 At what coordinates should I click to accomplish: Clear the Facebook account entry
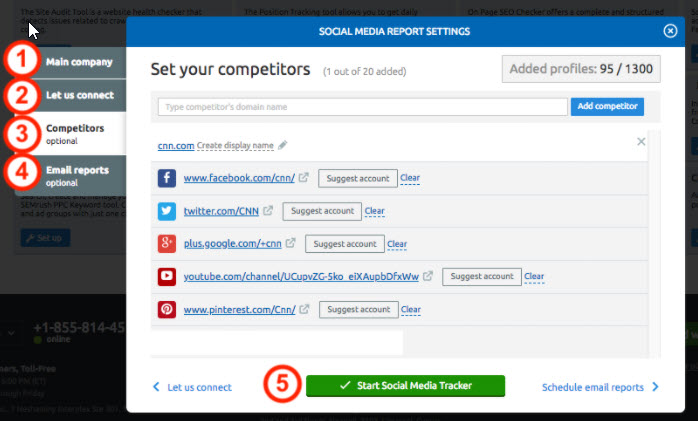[410, 178]
